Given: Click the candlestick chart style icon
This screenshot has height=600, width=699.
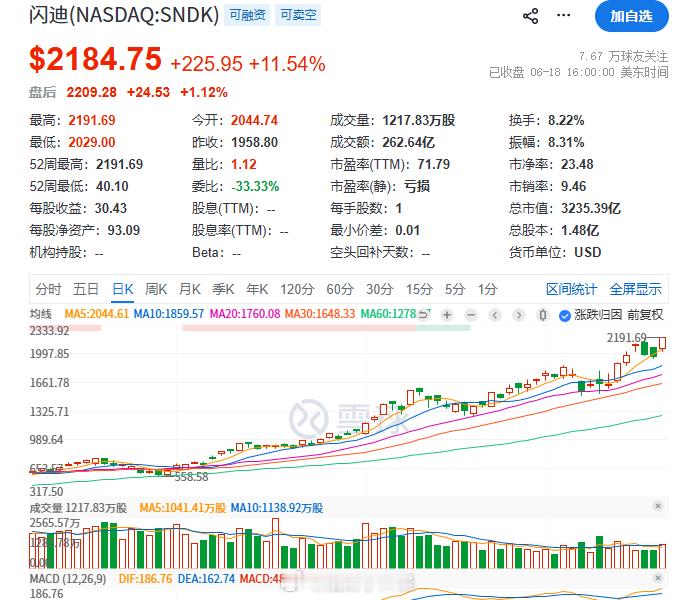Looking at the screenshot, I should pos(543,315).
